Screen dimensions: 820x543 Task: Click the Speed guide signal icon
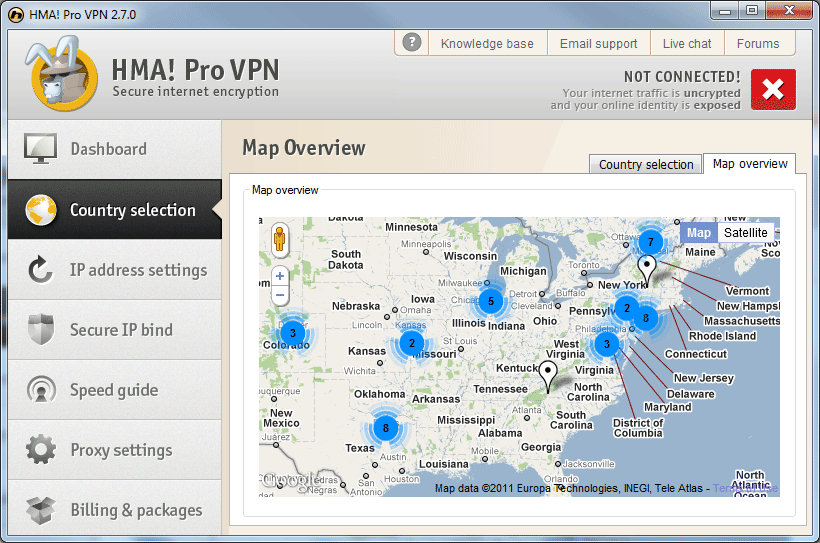[x=41, y=390]
